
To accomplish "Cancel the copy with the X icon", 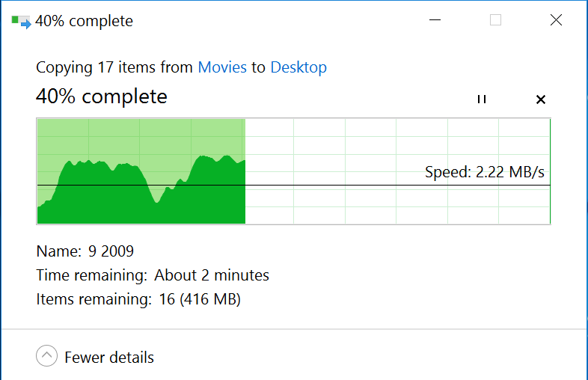I will coord(540,99).
